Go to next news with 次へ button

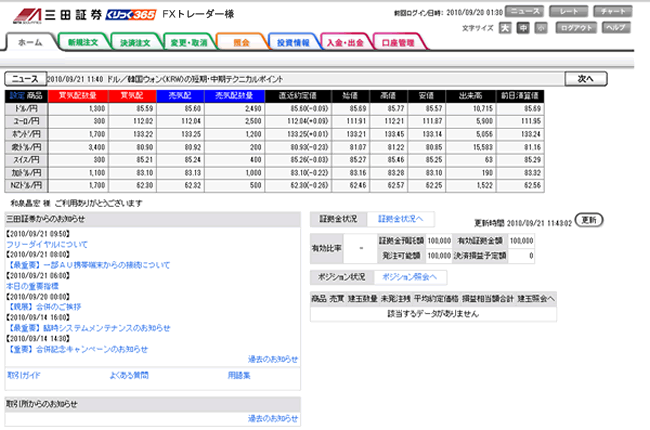tap(586, 79)
